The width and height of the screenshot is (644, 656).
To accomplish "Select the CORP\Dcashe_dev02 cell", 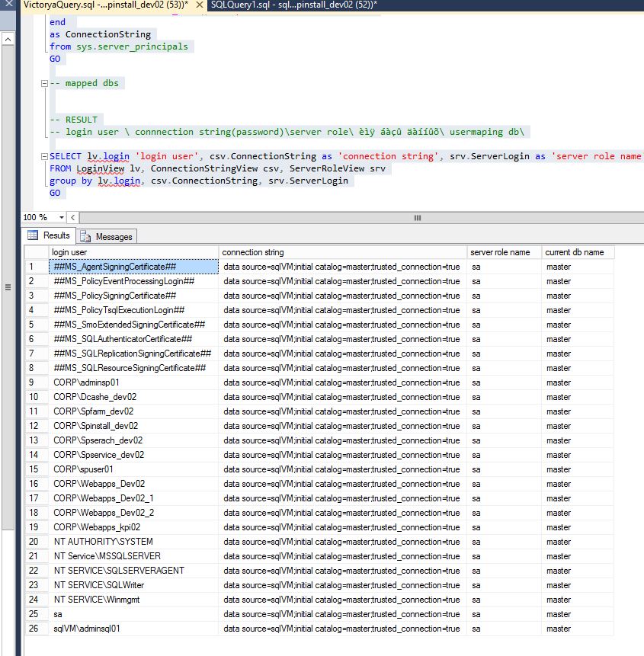I will click(x=133, y=397).
